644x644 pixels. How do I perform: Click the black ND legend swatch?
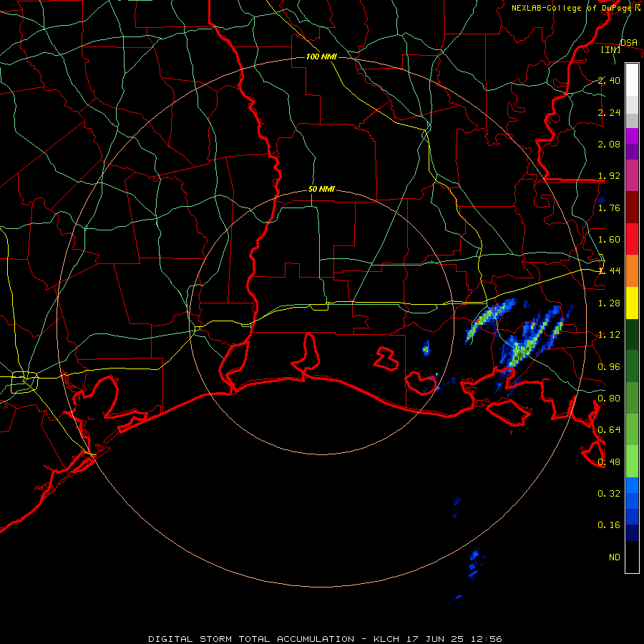[x=632, y=557]
